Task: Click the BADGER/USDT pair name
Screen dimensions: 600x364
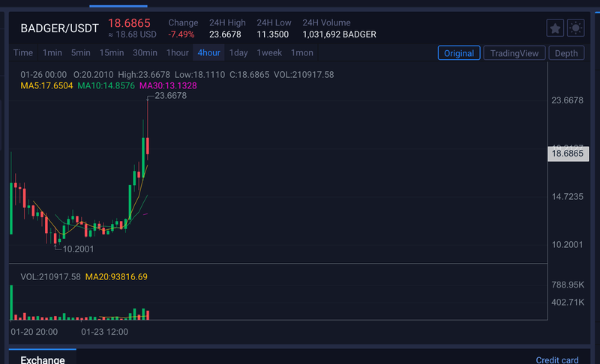Action: [x=60, y=28]
